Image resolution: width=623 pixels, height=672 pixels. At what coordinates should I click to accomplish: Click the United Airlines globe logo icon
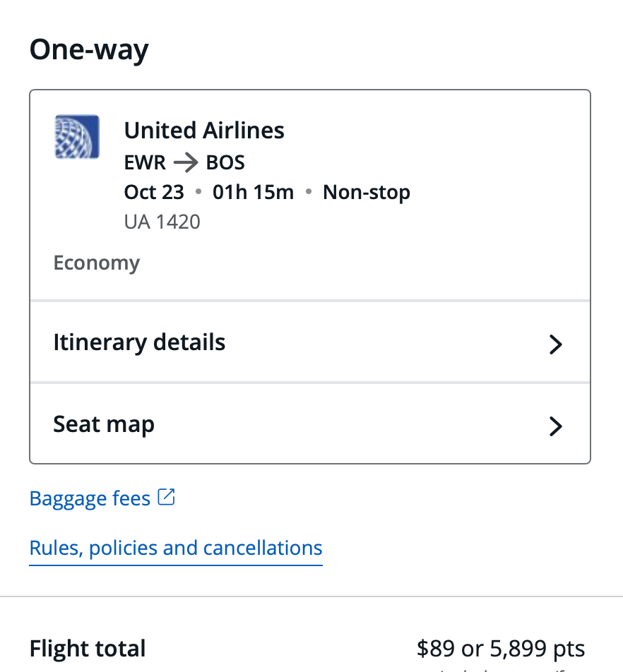coord(76,136)
